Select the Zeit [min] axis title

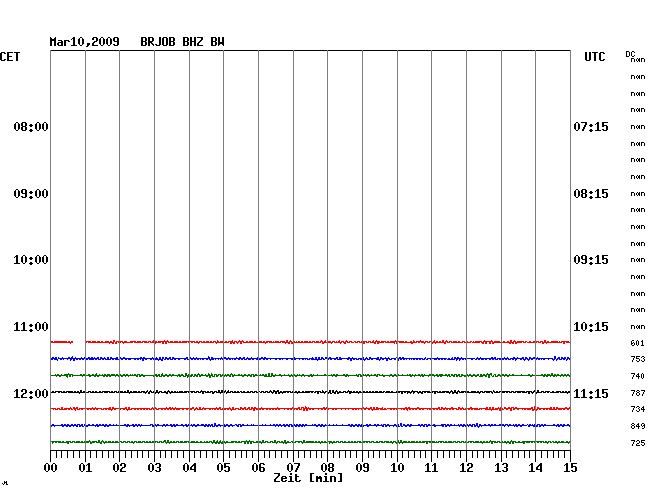[x=308, y=478]
